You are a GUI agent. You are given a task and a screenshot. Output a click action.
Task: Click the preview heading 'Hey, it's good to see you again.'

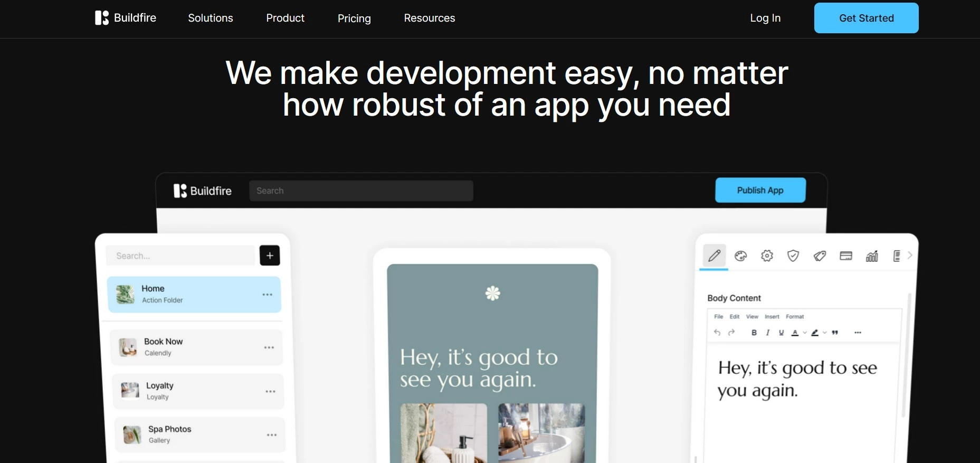479,368
